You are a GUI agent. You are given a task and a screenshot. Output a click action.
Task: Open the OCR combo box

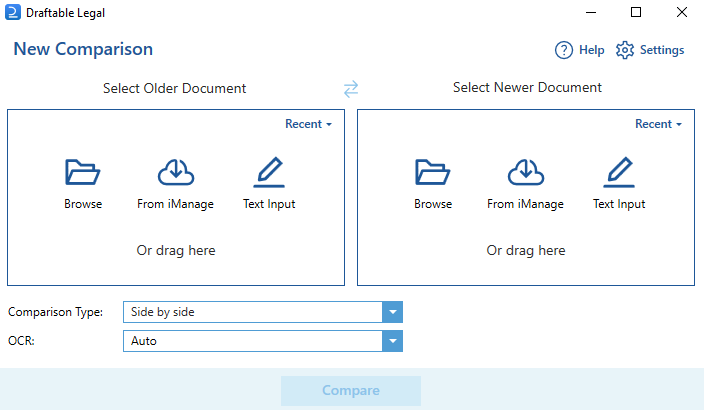click(263, 341)
